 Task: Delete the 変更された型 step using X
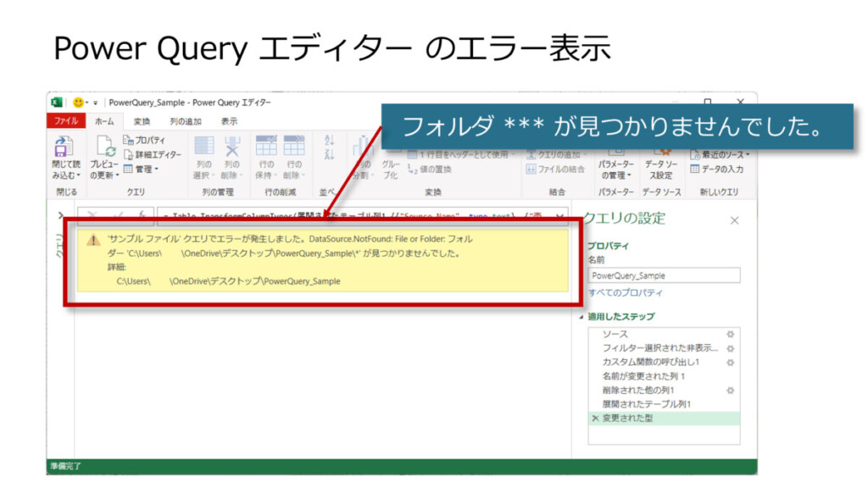594,419
